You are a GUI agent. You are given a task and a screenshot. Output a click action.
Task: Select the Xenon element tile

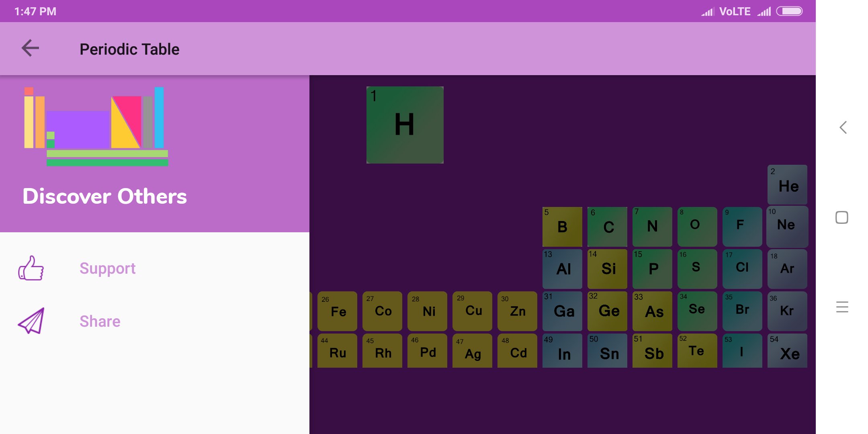tap(787, 350)
